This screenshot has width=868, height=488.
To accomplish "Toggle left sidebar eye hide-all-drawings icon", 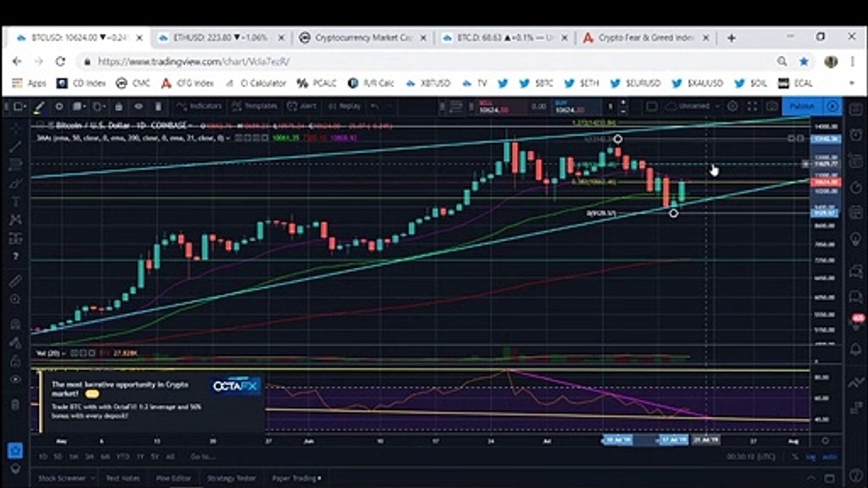I will click(16, 380).
